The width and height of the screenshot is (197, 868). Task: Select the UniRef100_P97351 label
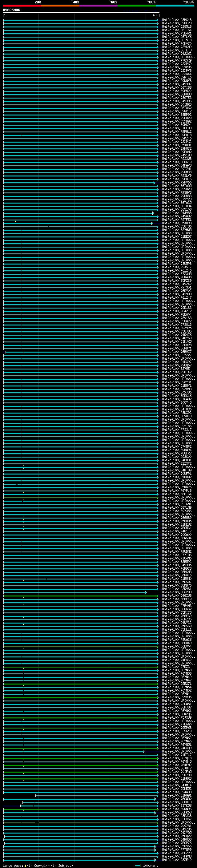177,287
